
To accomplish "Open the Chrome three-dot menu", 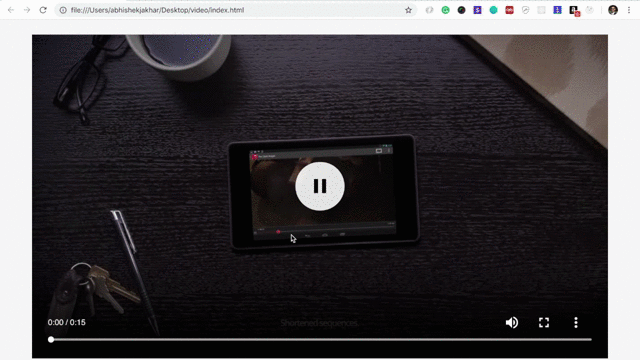I will [629, 10].
